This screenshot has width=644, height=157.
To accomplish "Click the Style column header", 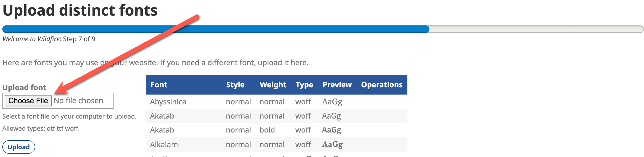I will 235,85.
